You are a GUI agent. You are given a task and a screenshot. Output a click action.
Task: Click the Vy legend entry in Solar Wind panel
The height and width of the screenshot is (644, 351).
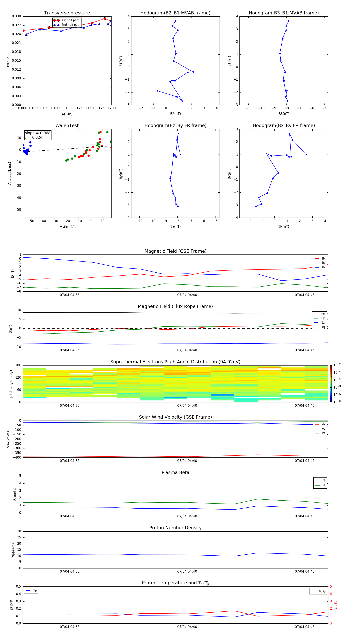coord(320,429)
